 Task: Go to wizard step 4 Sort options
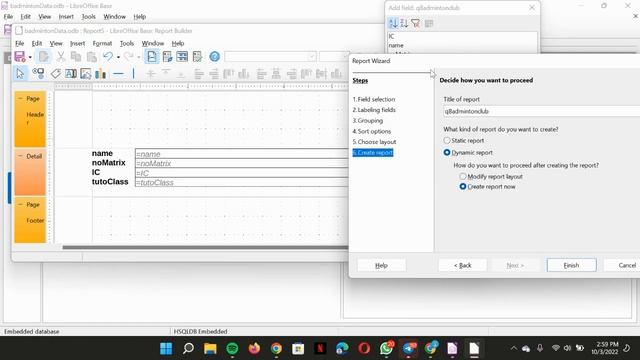coord(372,131)
